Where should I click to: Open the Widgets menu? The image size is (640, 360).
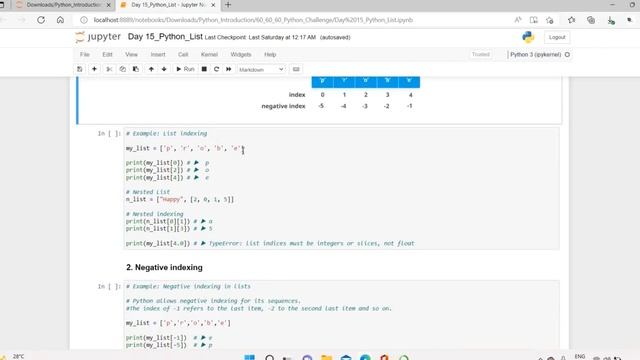pyautogui.click(x=241, y=55)
